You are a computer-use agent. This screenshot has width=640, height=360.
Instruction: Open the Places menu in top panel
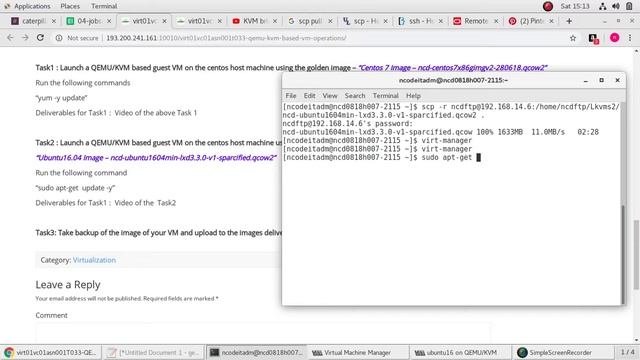(70, 6)
